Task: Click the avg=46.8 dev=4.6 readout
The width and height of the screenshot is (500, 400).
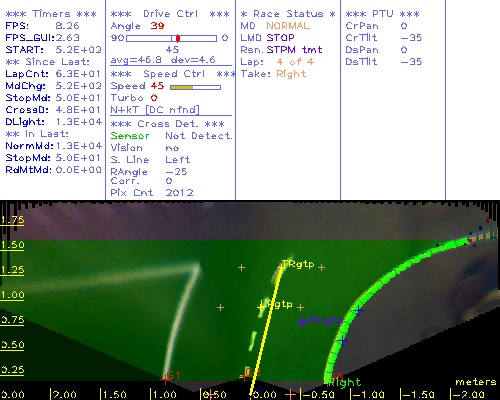Action: (x=163, y=60)
